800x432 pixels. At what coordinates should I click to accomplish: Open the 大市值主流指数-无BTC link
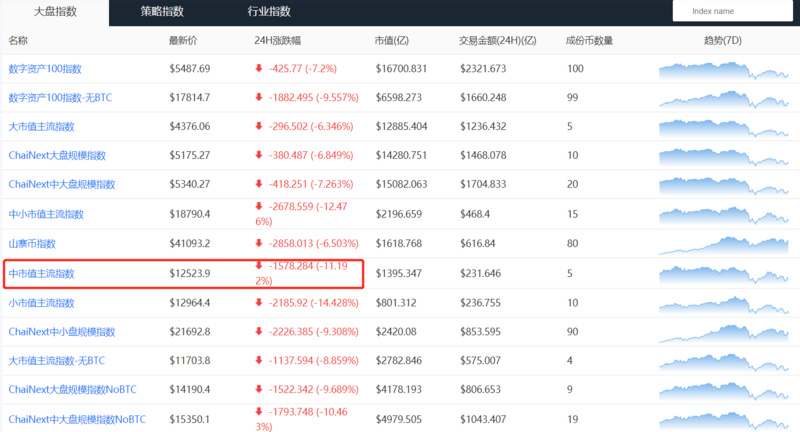click(55, 360)
